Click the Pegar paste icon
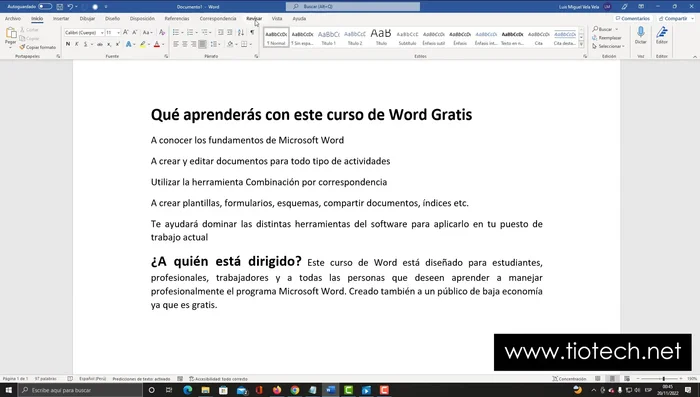This screenshot has width=700, height=397. [x=11, y=33]
